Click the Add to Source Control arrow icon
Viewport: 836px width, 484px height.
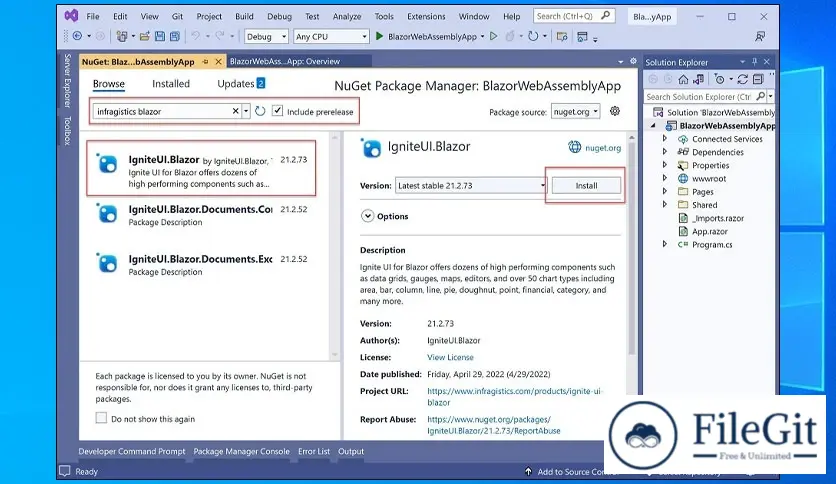tap(528, 471)
